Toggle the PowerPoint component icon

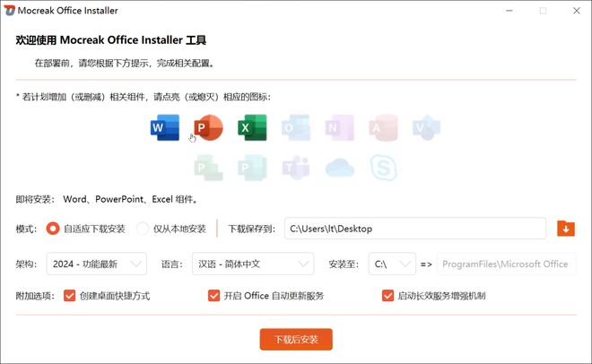tap(208, 127)
